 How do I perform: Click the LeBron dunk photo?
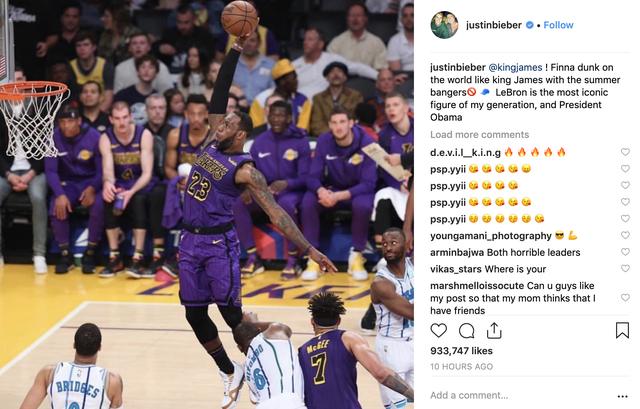207,204
